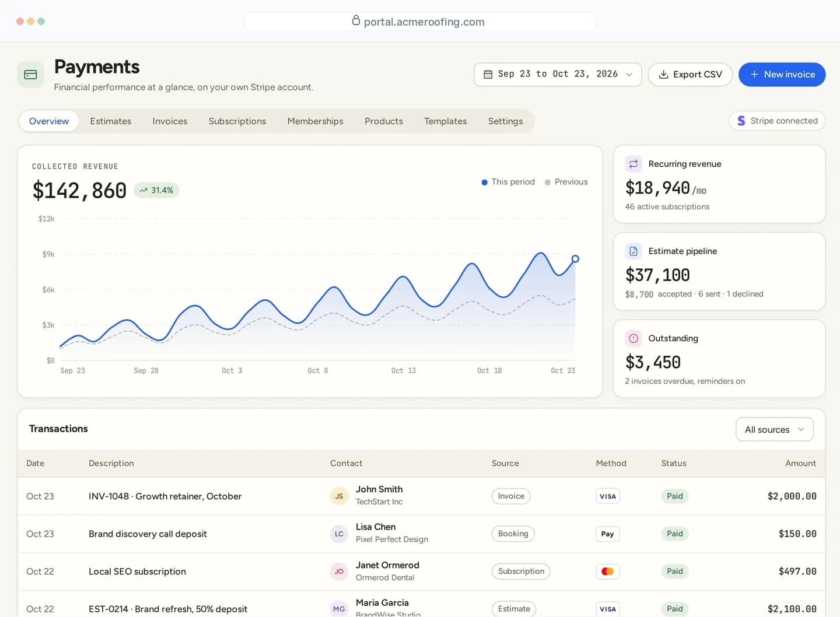
Task: Click the download icon on Export CSV
Action: (x=663, y=75)
